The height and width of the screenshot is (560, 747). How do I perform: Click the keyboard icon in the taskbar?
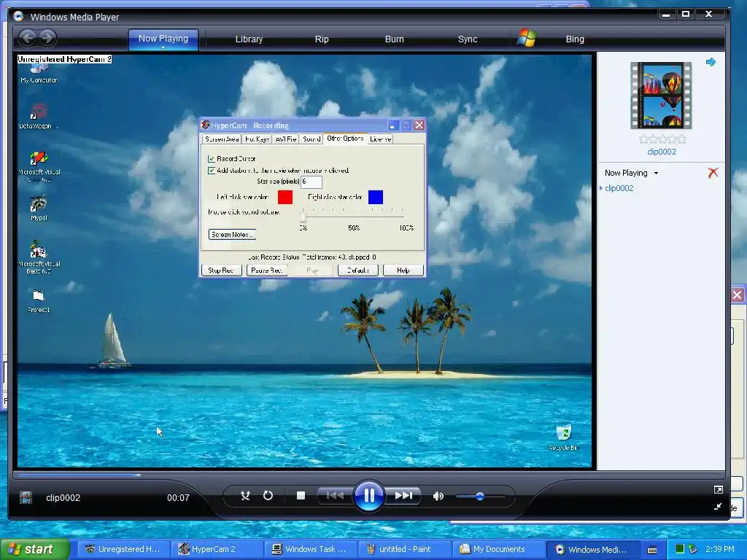tap(652, 550)
